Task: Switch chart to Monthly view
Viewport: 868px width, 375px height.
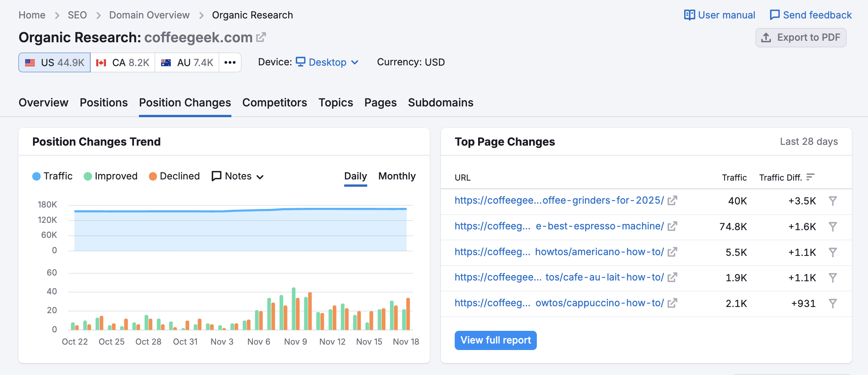Action: coord(397,176)
